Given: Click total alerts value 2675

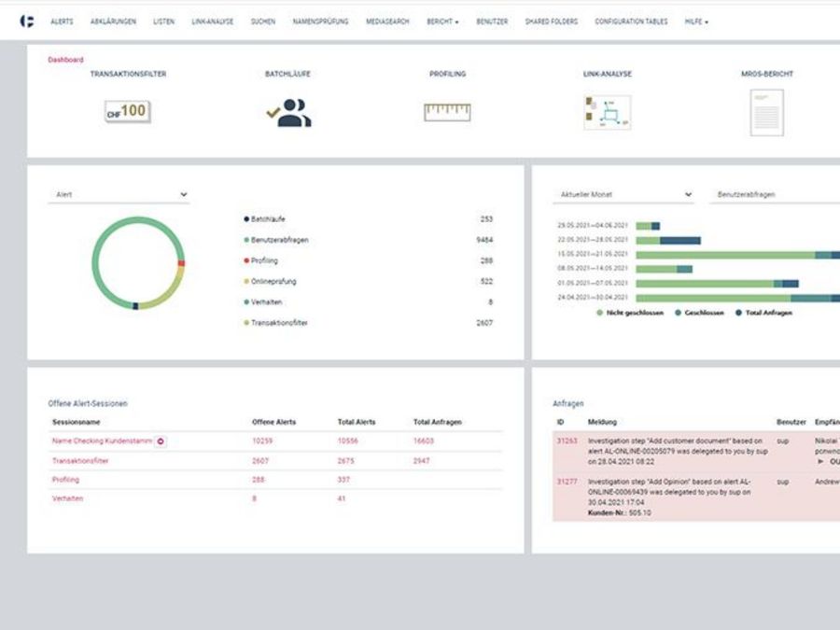Looking at the screenshot, I should [x=346, y=461].
